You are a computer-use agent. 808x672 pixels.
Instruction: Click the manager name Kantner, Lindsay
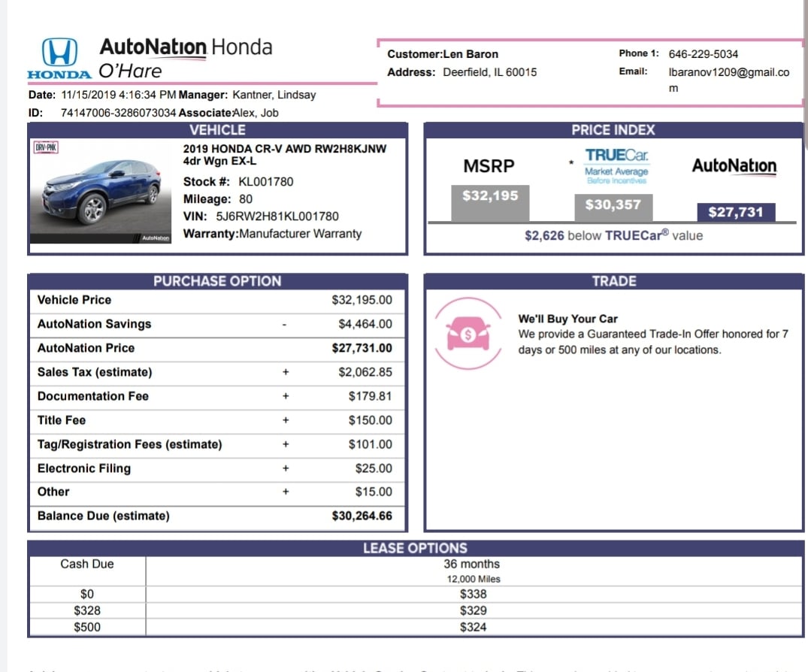(x=274, y=95)
